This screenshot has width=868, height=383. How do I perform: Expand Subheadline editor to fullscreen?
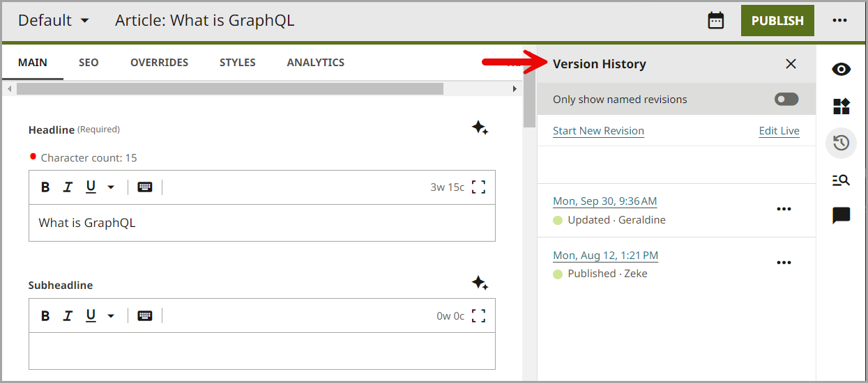(478, 315)
